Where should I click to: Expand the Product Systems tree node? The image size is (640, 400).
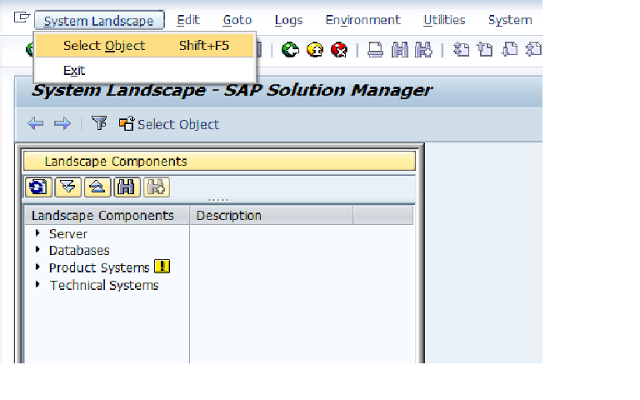click(x=38, y=267)
